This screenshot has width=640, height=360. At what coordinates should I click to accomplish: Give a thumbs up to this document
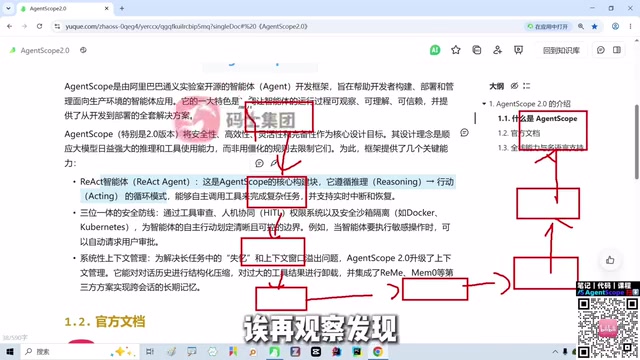click(x=610, y=260)
